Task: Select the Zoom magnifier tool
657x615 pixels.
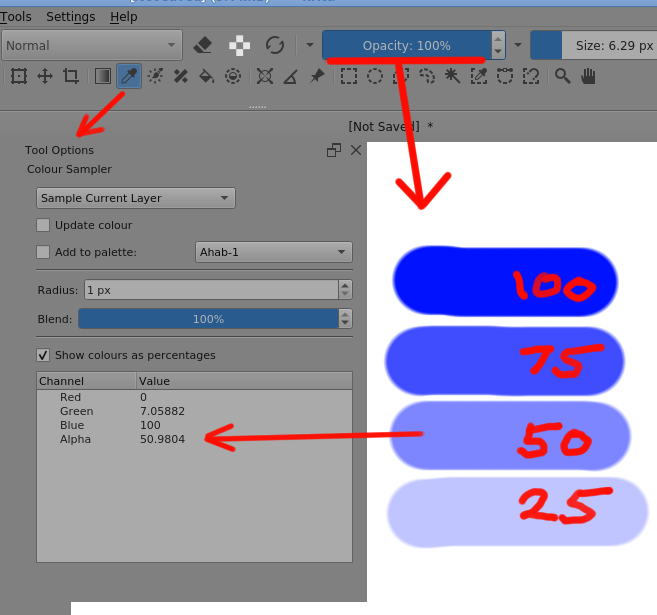Action: pyautogui.click(x=562, y=76)
